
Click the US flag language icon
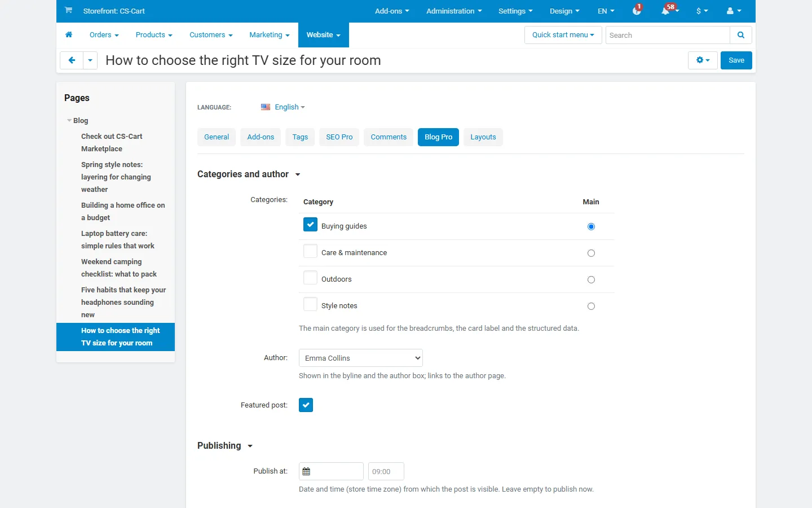pos(266,107)
